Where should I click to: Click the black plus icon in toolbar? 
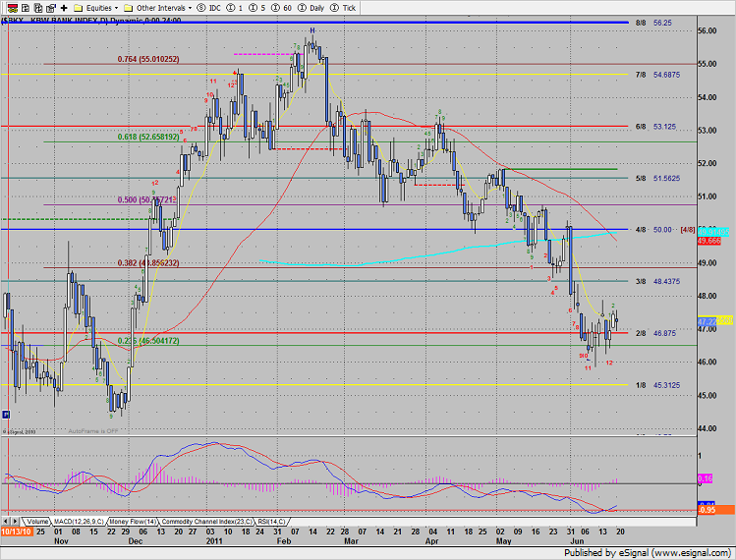[64, 8]
